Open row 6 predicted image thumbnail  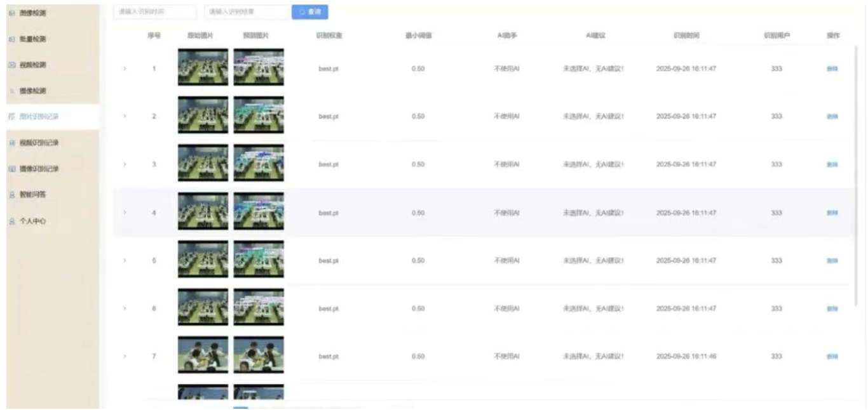click(259, 307)
